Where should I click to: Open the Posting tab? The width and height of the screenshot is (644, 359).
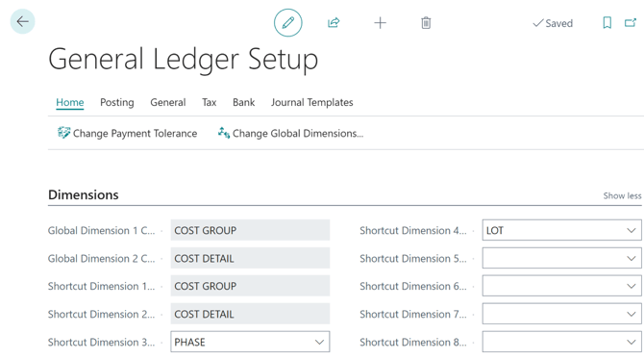click(117, 102)
